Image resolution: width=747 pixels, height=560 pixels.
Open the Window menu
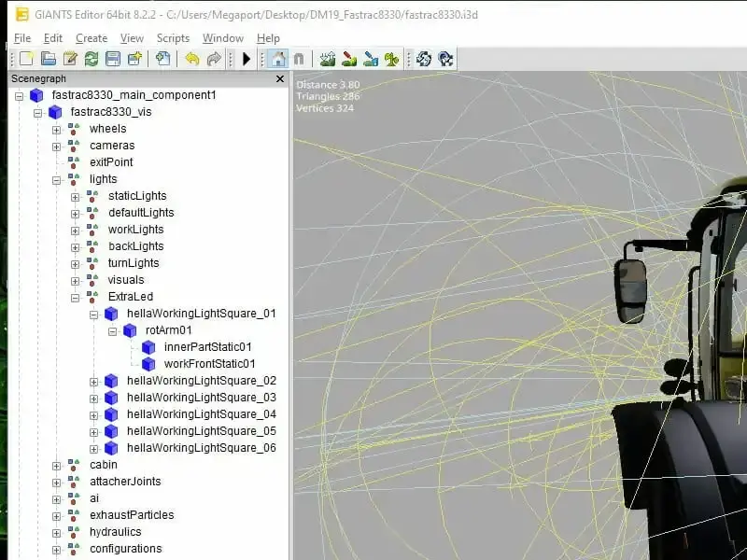coord(223,38)
